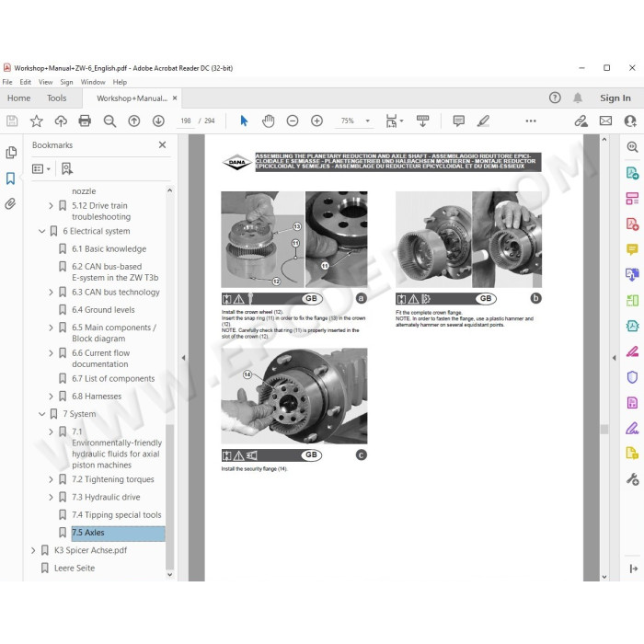Image resolution: width=644 pixels, height=644 pixels.
Task: Open the Window menu
Action: pos(93,82)
